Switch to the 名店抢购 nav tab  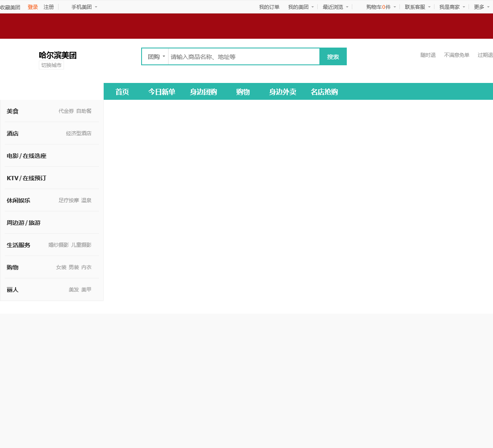[x=324, y=92]
